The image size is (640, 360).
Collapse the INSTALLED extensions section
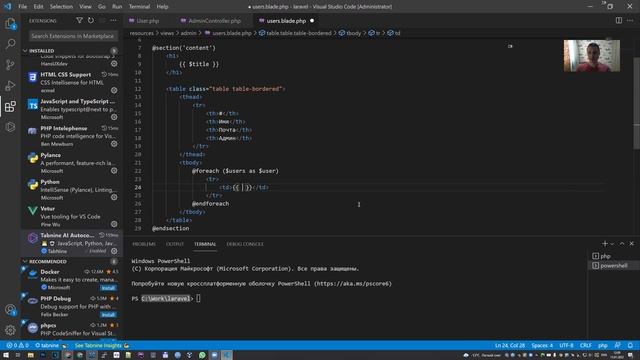71,51
